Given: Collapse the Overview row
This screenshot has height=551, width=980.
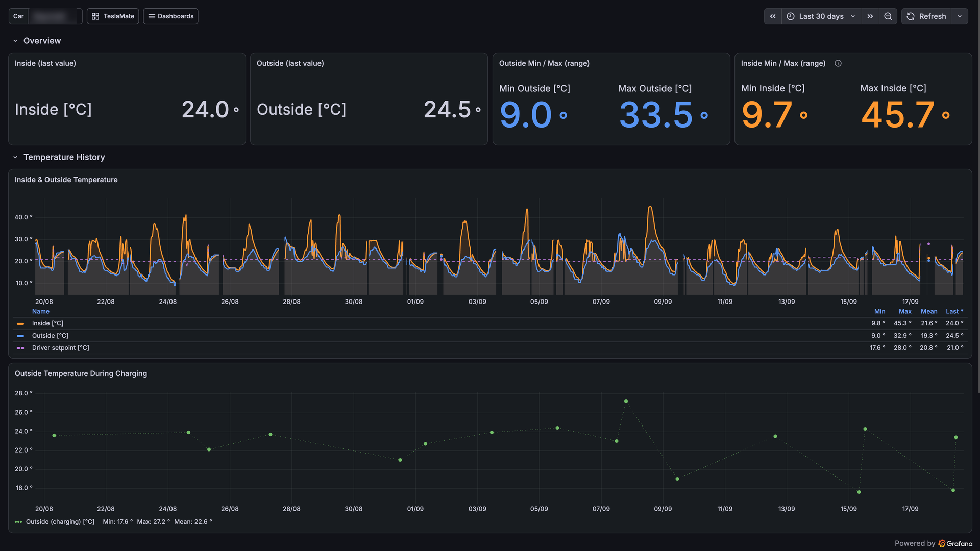Looking at the screenshot, I should [15, 41].
